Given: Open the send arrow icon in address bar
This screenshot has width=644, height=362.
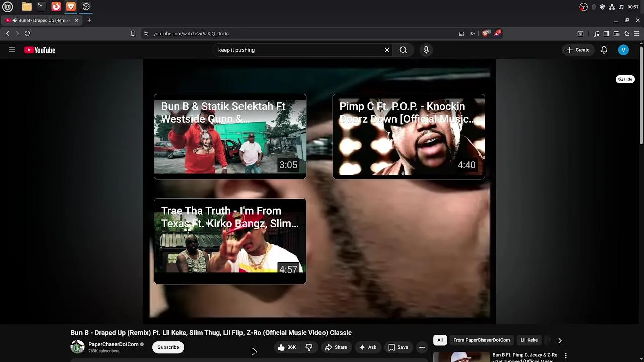Looking at the screenshot, I should click(472, 33).
